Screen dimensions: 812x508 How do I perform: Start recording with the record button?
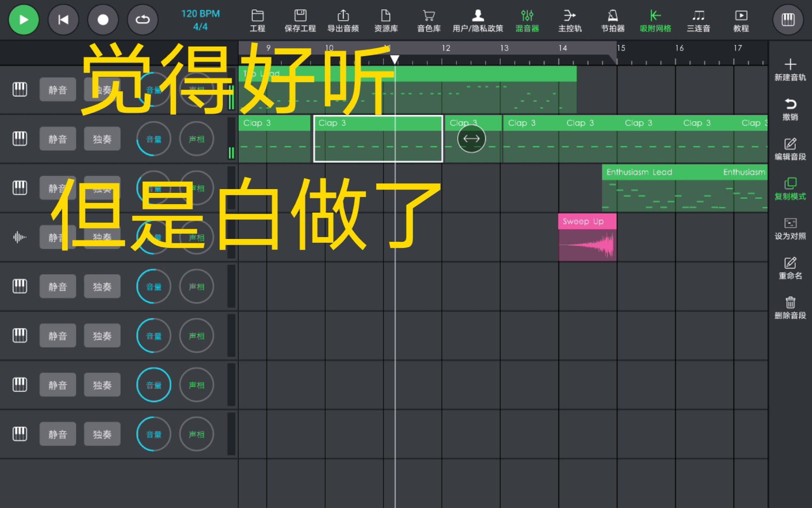(103, 20)
